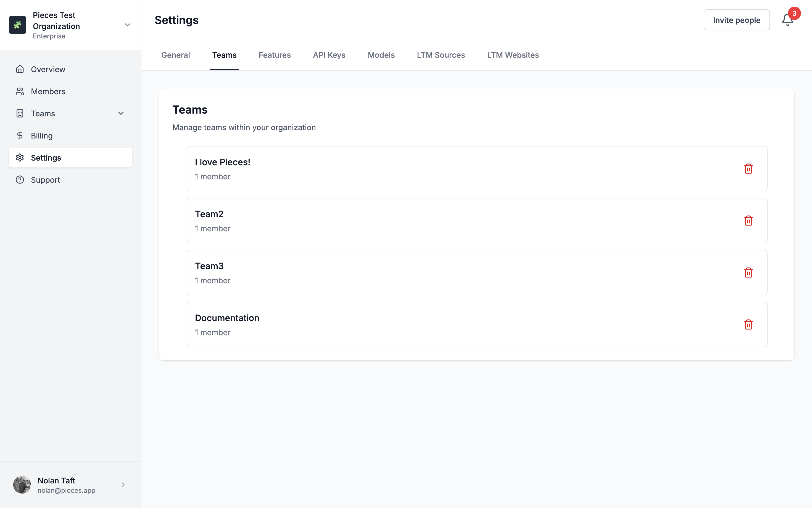Screen dimensions: 812x508
Task: Switch to the API Keys tab
Action: point(329,55)
